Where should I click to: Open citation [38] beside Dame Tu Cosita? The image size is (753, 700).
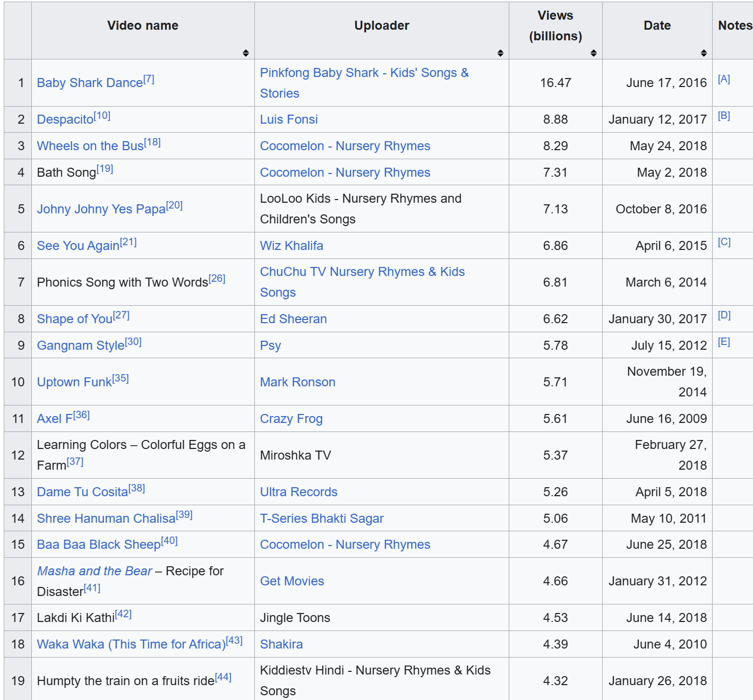137,488
